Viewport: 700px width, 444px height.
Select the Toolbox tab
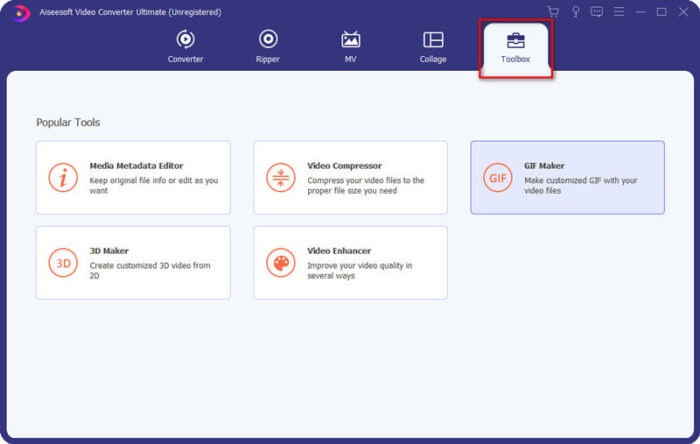515,47
